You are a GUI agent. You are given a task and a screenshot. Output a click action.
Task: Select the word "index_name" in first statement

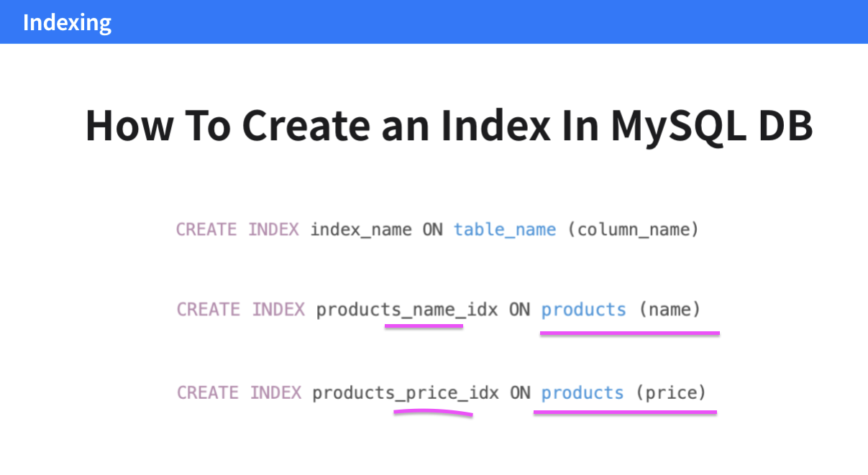[361, 230]
